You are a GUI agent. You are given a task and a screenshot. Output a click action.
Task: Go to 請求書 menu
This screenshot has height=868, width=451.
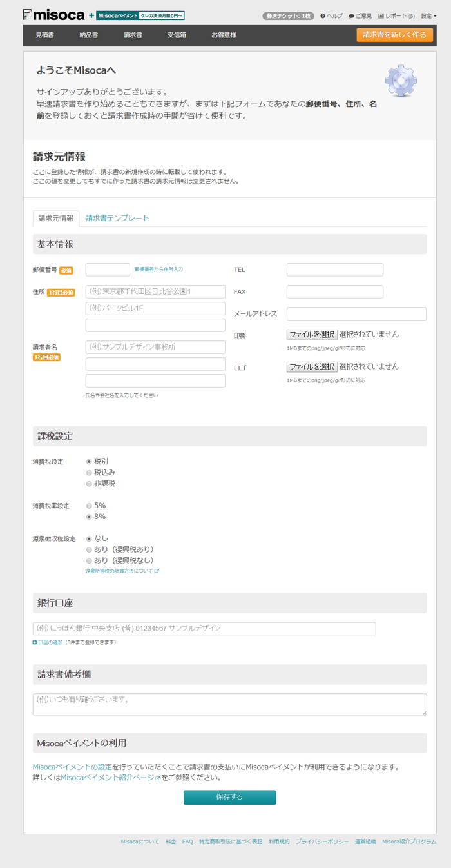tap(133, 35)
